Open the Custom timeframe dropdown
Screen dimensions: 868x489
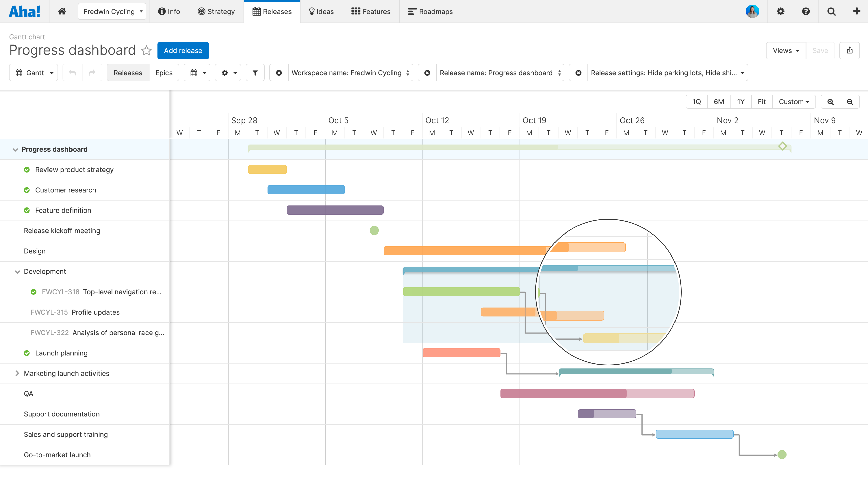point(794,101)
